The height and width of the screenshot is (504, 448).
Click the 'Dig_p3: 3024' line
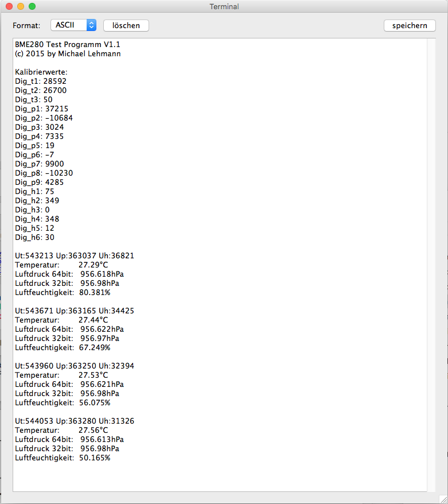click(x=39, y=127)
